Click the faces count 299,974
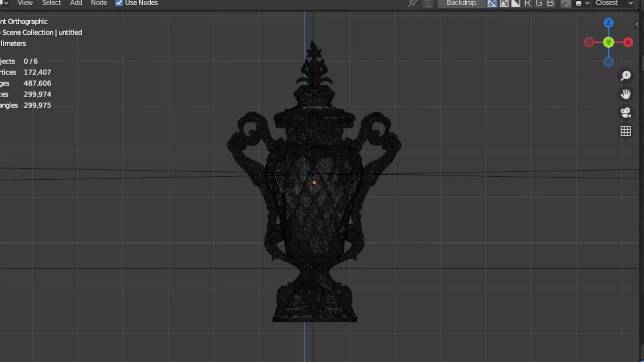The width and height of the screenshot is (644, 362). 37,95
